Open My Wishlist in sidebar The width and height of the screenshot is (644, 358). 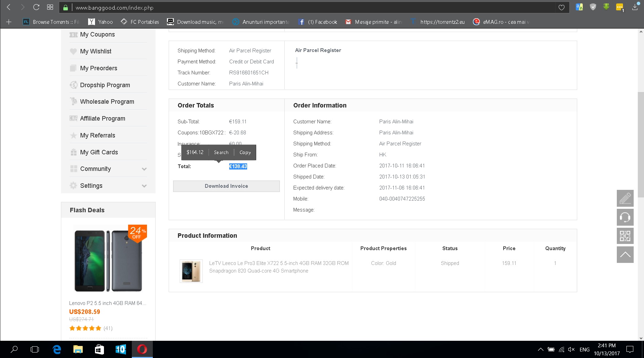[x=96, y=51]
